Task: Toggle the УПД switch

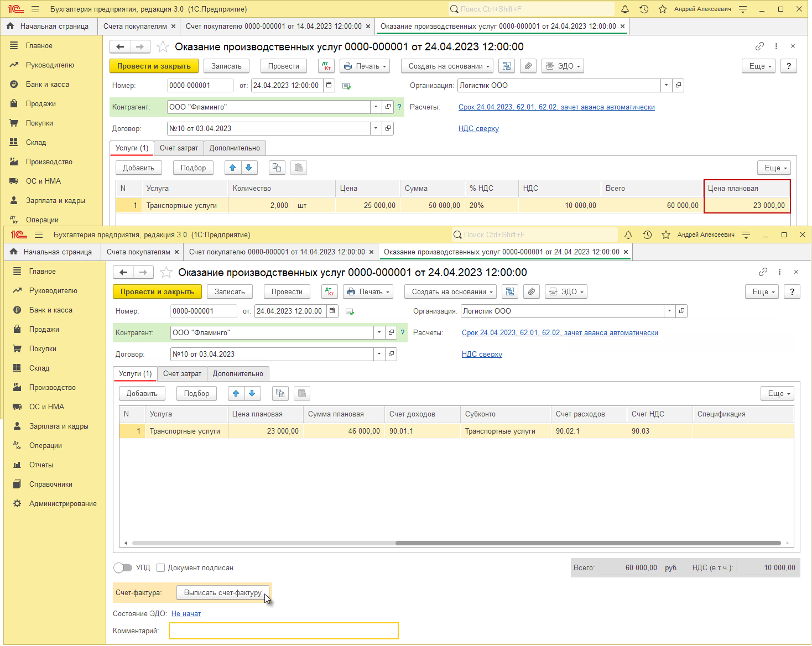Action: [123, 567]
